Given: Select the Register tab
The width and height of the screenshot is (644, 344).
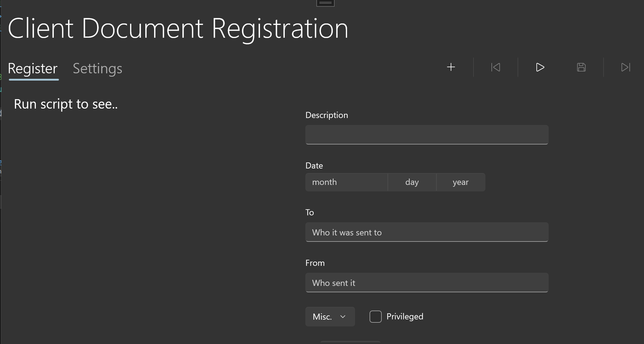Looking at the screenshot, I should click(x=33, y=68).
